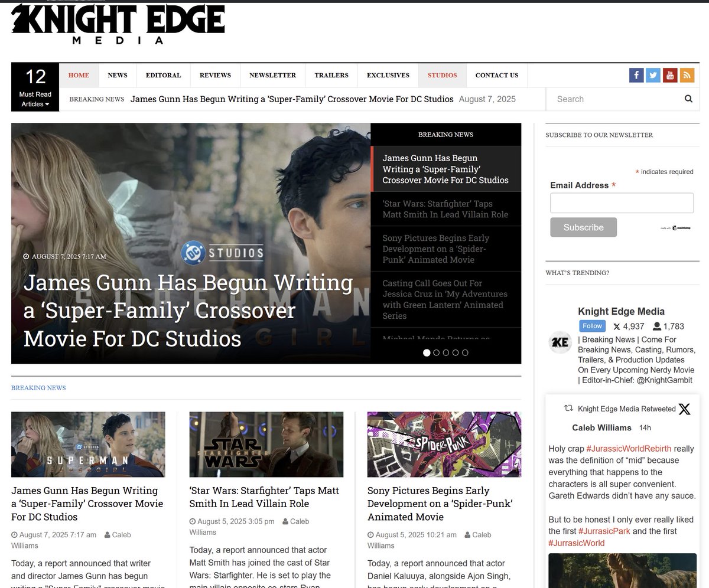This screenshot has width=709, height=588.
Task: Open the Newsletter menu item
Action: coord(273,75)
